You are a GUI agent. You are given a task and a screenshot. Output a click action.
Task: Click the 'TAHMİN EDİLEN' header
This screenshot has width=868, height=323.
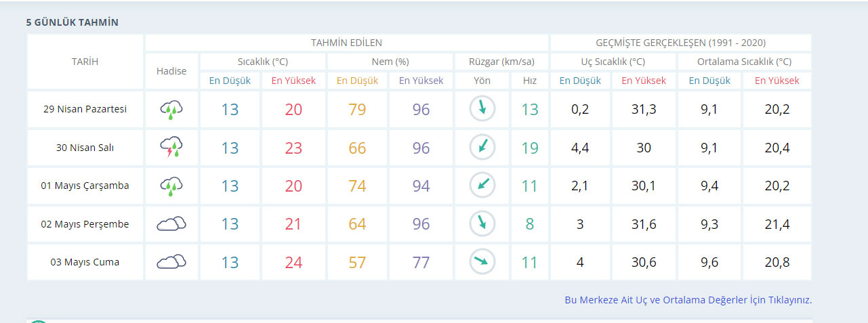click(x=346, y=43)
